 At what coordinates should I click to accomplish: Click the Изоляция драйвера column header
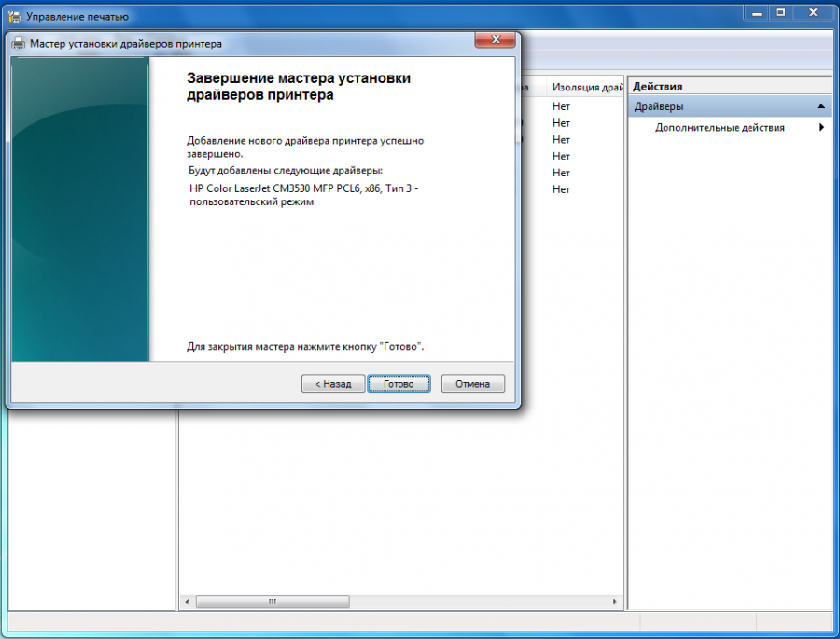point(587,87)
